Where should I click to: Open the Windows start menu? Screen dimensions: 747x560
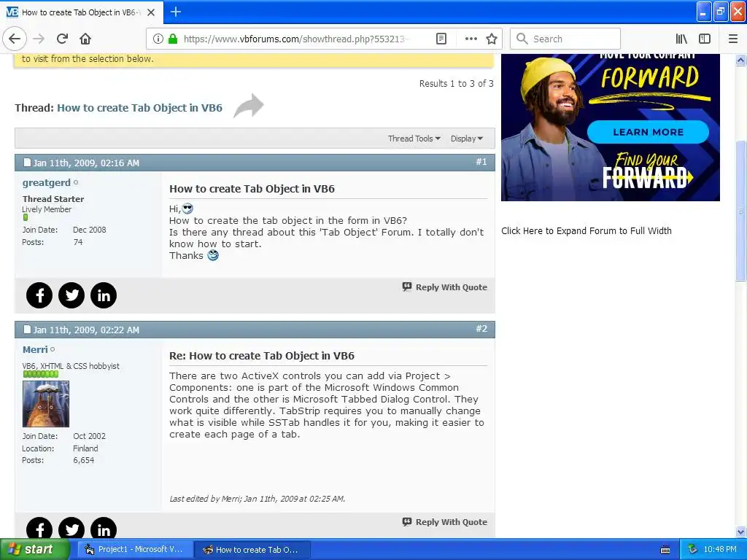pyautogui.click(x=34, y=550)
